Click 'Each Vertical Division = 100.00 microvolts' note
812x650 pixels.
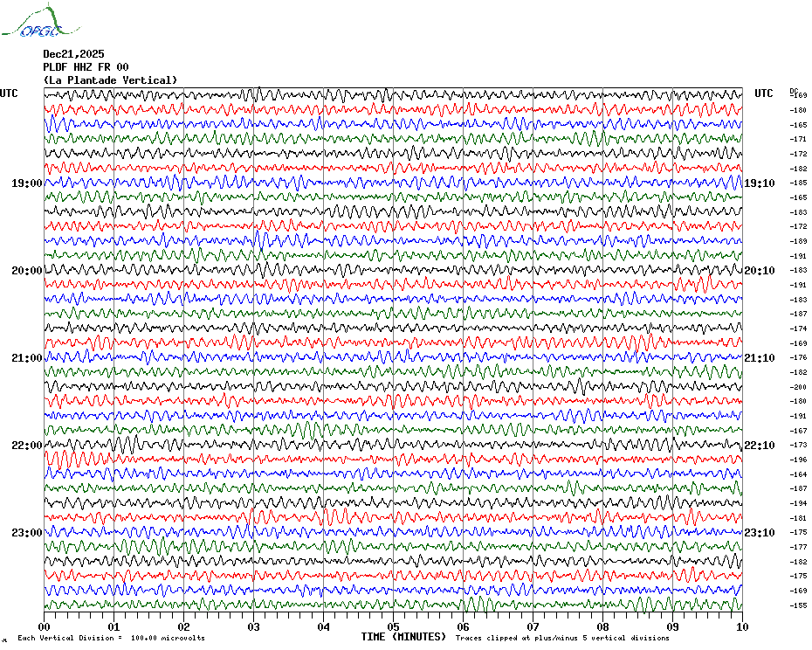[x=112, y=638]
